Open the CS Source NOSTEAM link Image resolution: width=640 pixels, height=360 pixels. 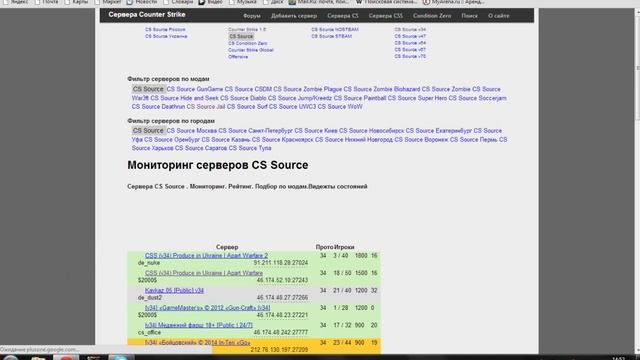[x=335, y=29]
